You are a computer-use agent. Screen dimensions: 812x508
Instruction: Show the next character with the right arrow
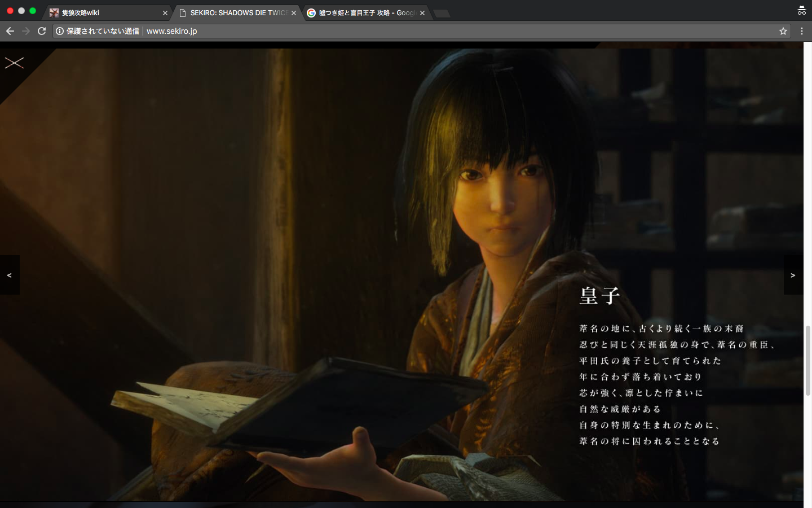793,275
